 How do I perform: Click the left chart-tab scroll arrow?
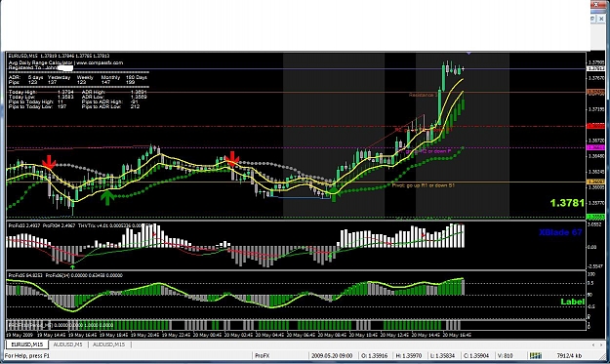[x=593, y=344]
